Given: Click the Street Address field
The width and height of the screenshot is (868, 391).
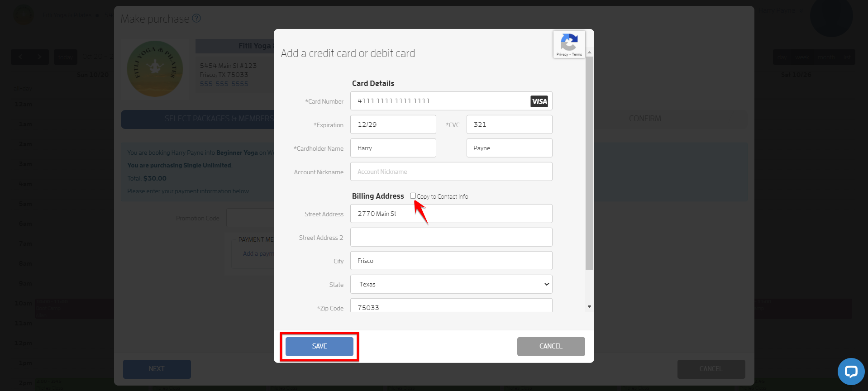Looking at the screenshot, I should click(x=451, y=214).
